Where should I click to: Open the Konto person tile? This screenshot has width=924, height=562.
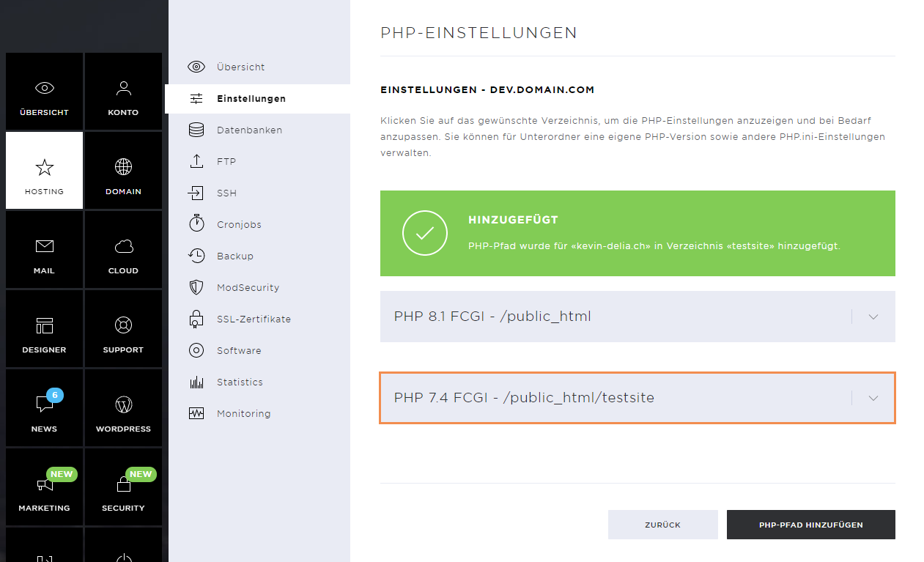[x=123, y=92]
